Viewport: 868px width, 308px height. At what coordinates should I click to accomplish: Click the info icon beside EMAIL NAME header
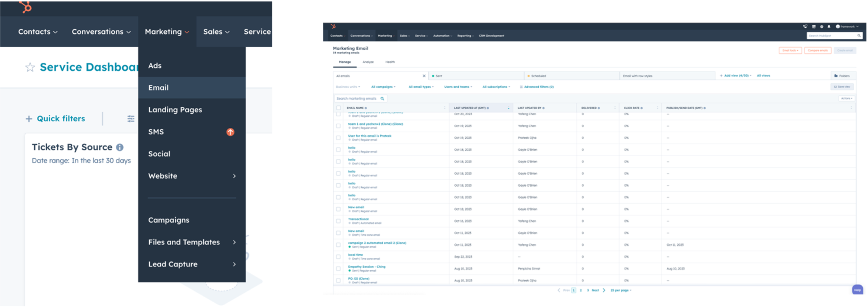tap(366, 108)
